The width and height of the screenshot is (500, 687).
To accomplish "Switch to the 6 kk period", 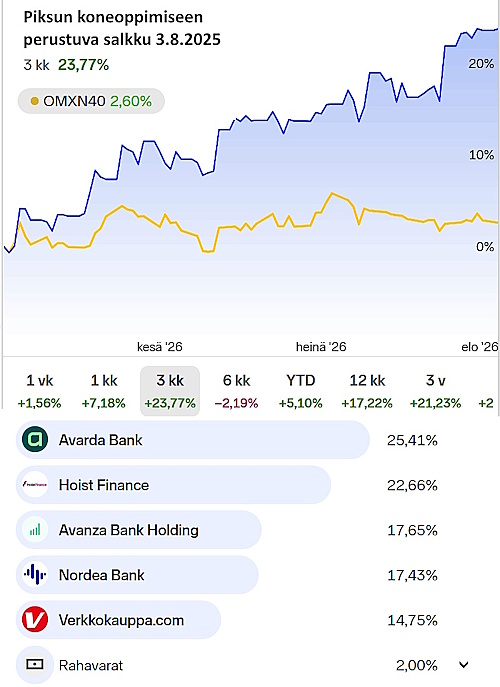I will pos(236,391).
